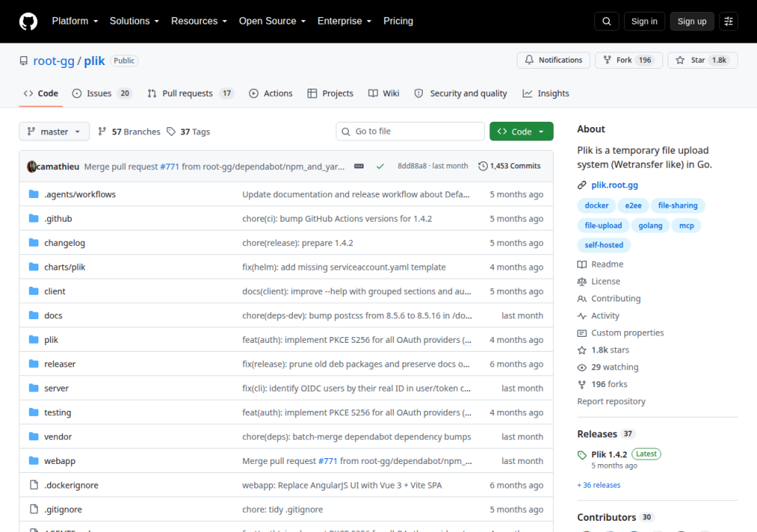View the 37 Tags link
This screenshot has width=757, height=532.
pos(189,132)
